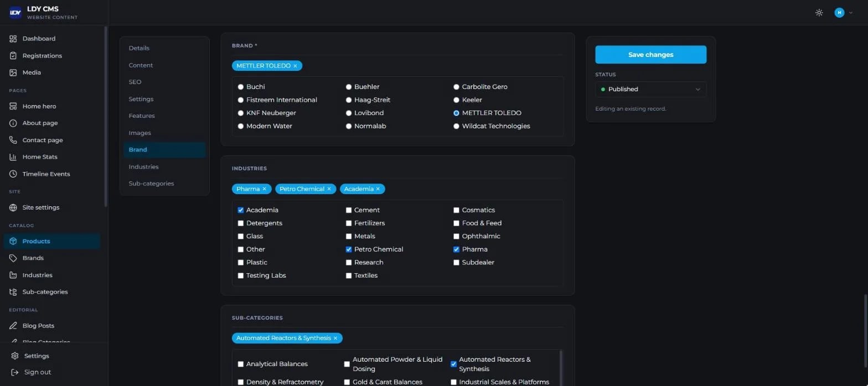Viewport: 868px width, 386px height.
Task: Click the Sub-categories tree icon
Action: point(13,292)
